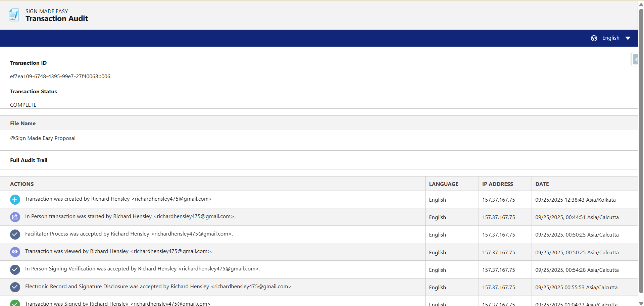
Task: Click the Electronic Record and Signature Disclosure text
Action: click(158, 287)
